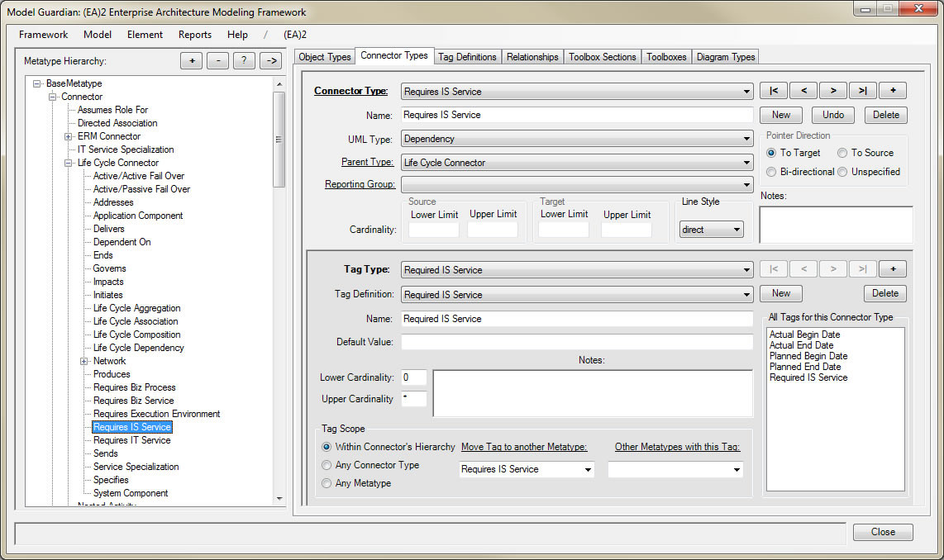Click New button for connector type
The height and width of the screenshot is (560, 944).
click(x=781, y=115)
